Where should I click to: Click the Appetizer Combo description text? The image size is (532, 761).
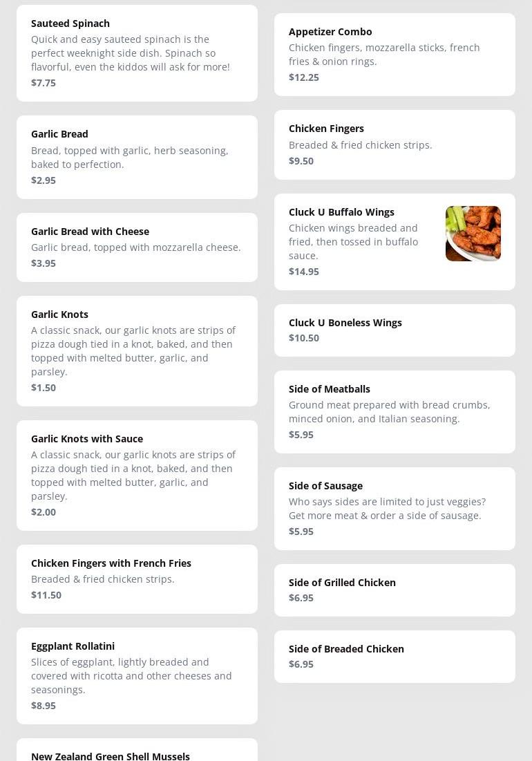coord(384,55)
